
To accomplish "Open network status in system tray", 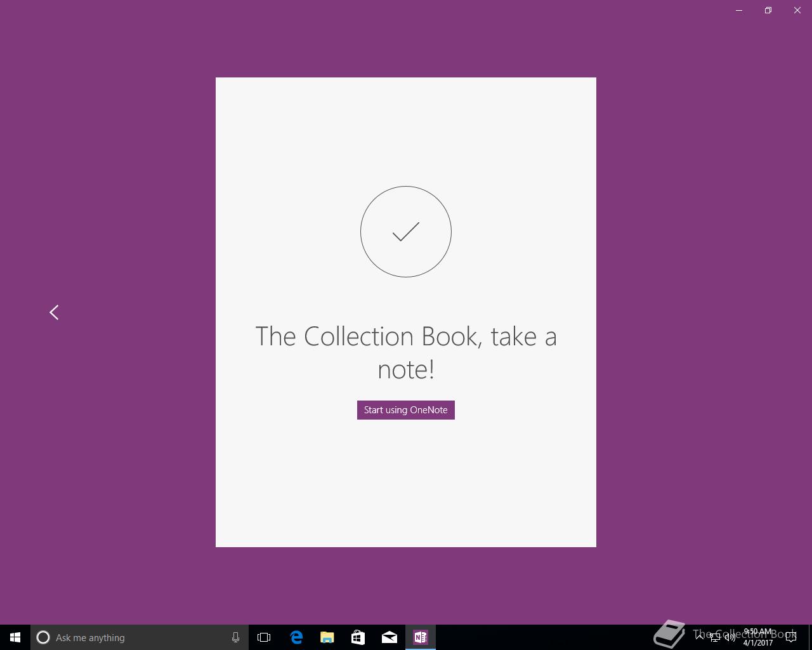I will 715,638.
